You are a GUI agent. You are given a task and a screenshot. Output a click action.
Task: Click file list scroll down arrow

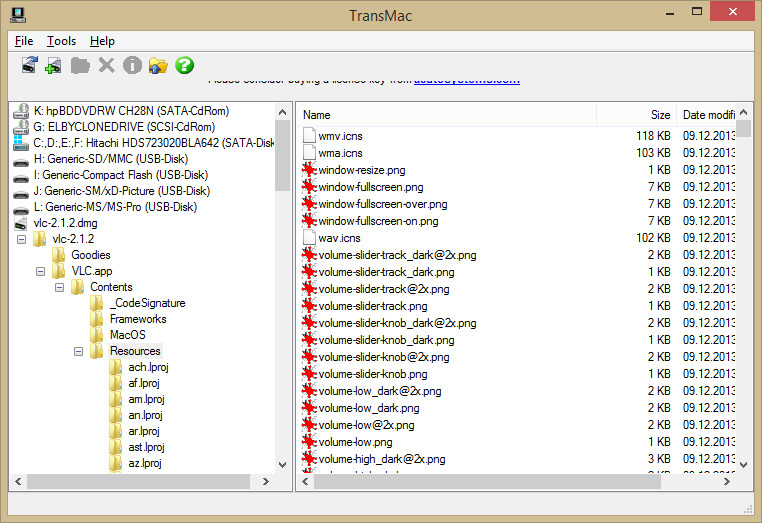pyautogui.click(x=743, y=465)
